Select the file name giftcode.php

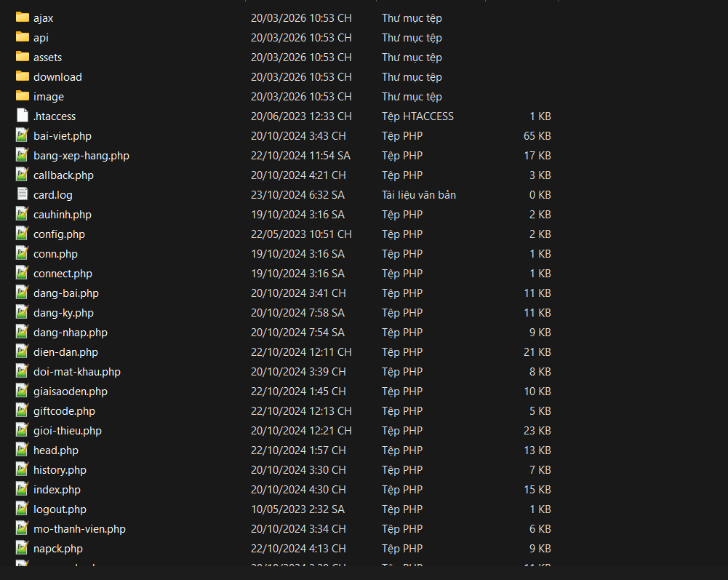(64, 411)
